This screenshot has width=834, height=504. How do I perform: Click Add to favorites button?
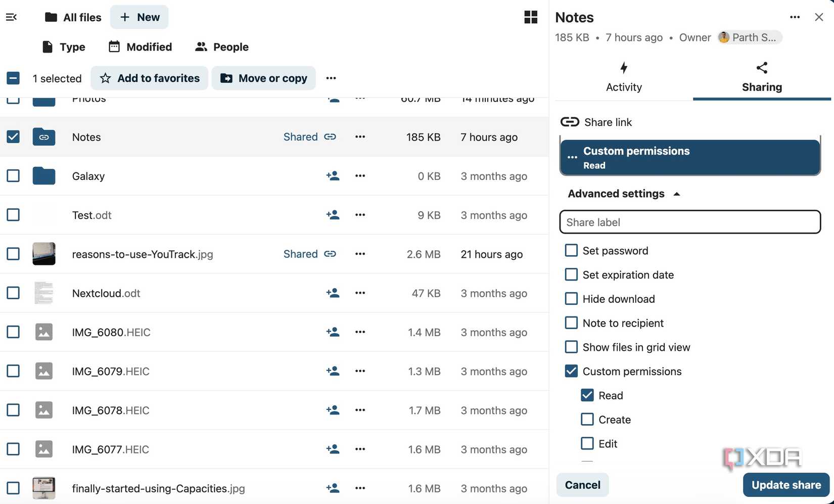(150, 78)
